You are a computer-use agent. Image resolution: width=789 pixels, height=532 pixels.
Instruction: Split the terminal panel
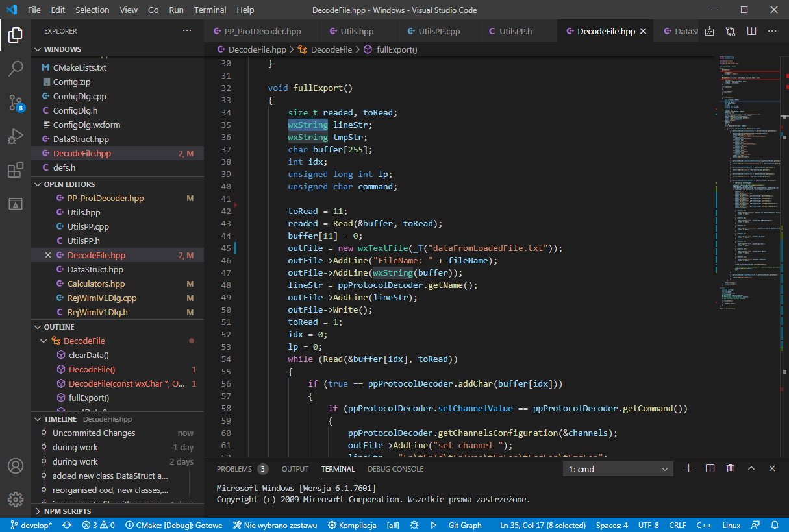point(710,468)
